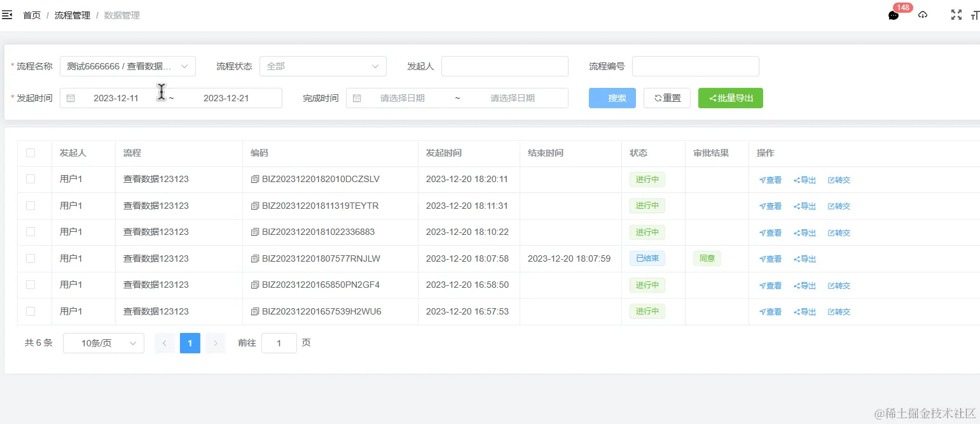Select page 1 in pagination

point(190,343)
